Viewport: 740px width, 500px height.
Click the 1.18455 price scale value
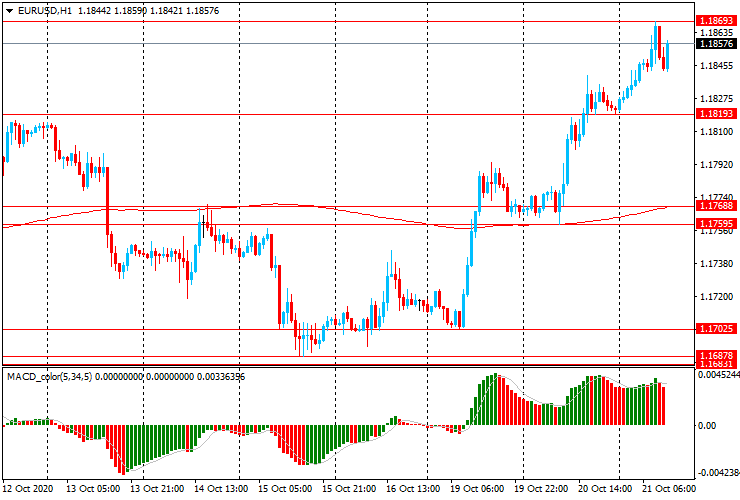click(717, 66)
